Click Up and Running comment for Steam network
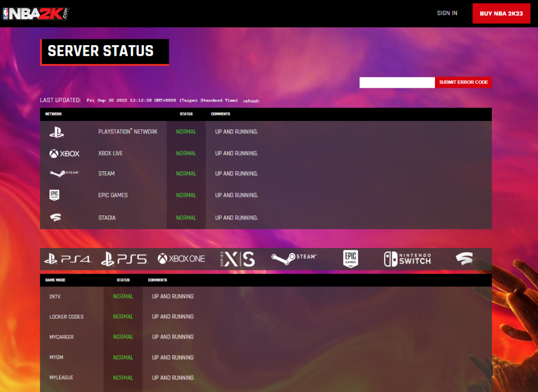Viewport: 538px width, 392px height. [x=236, y=174]
